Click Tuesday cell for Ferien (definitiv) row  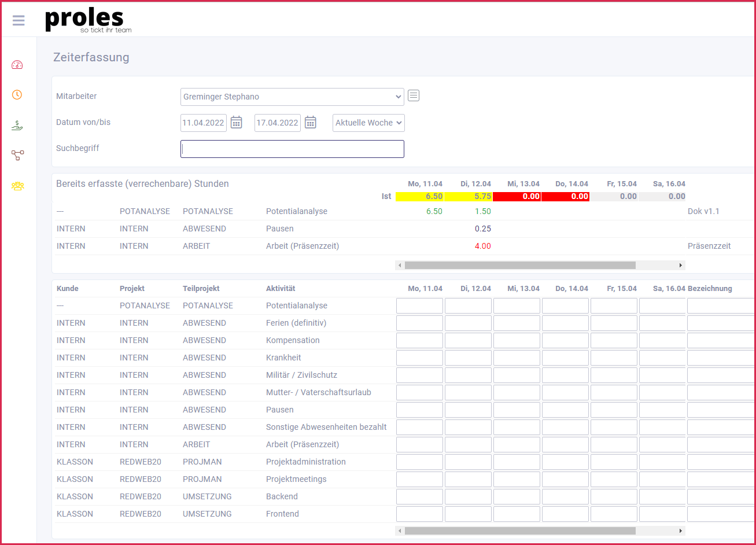pos(468,323)
